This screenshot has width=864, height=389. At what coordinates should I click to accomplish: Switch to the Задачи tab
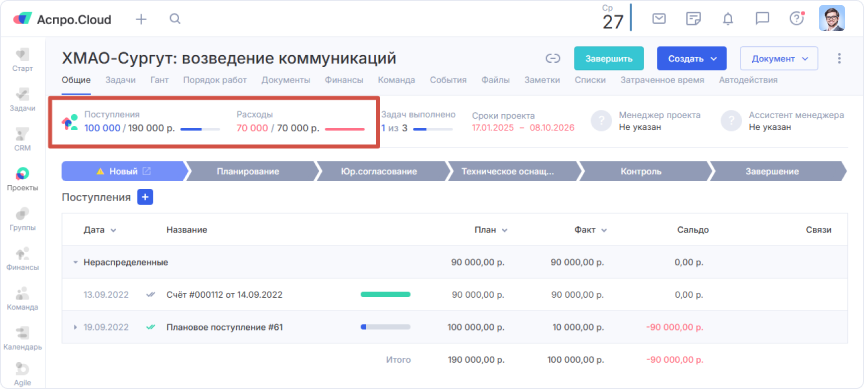point(121,80)
